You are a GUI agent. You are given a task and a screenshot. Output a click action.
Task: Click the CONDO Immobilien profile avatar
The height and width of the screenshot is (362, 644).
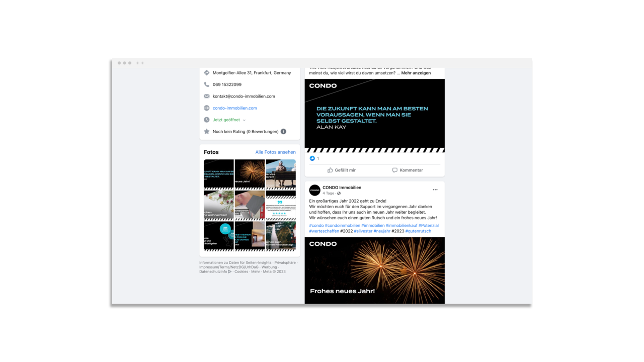(x=314, y=190)
